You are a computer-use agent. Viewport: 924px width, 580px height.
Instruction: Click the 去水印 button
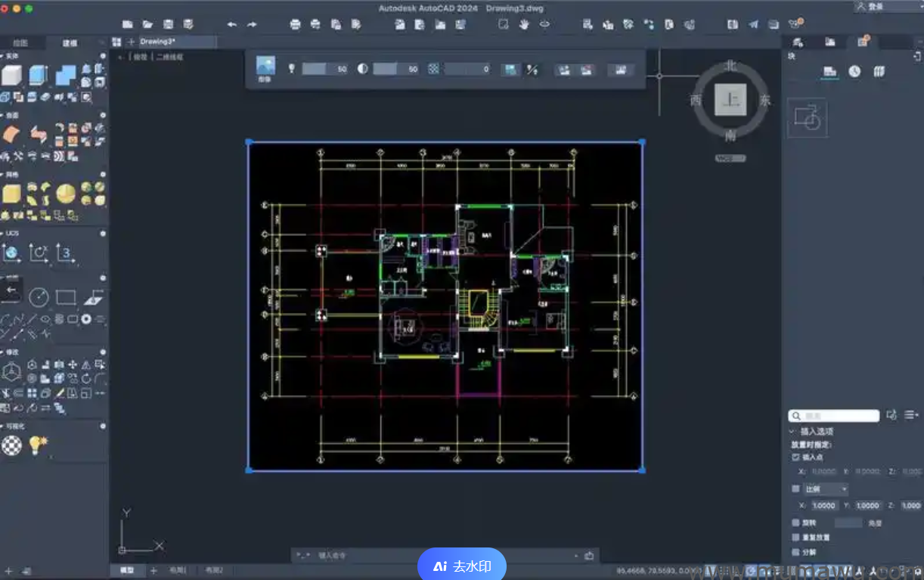tap(462, 566)
